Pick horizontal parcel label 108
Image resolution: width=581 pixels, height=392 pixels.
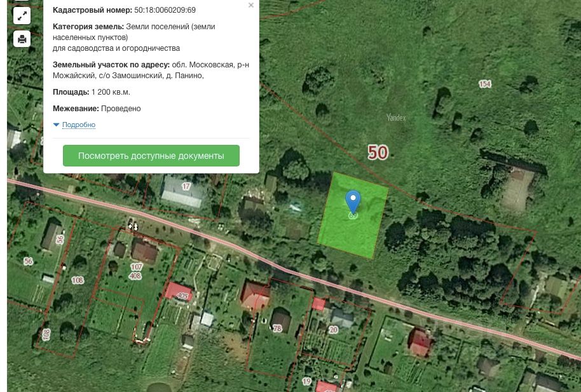[78, 280]
